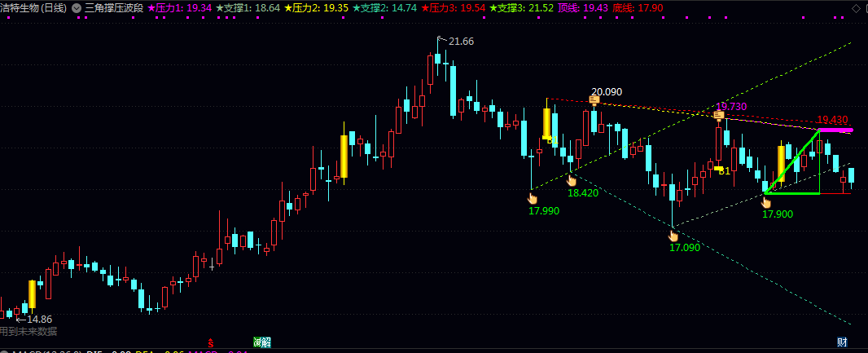The height and width of the screenshot is (353, 868).
Task: Click the orange marker icon below 19.730
Action: pos(718,115)
